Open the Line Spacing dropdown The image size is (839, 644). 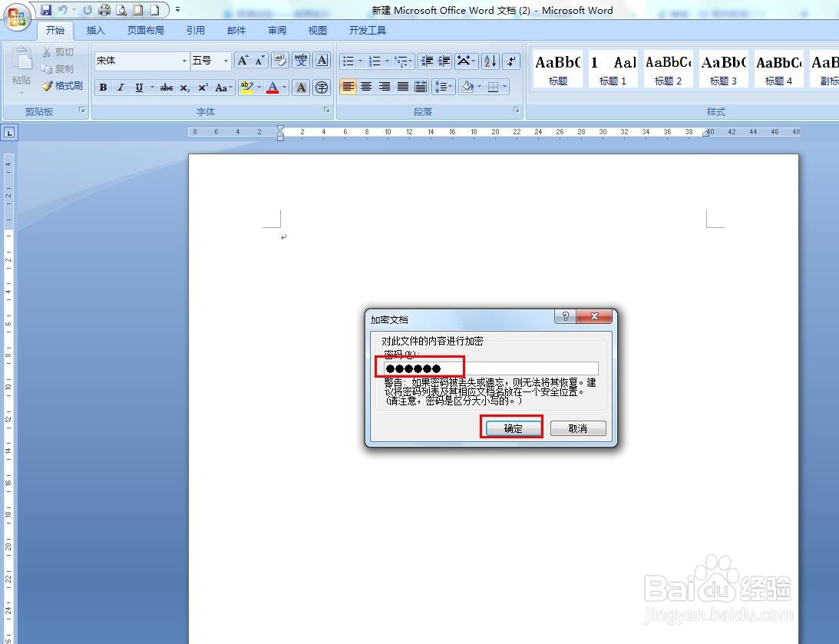pos(444,87)
